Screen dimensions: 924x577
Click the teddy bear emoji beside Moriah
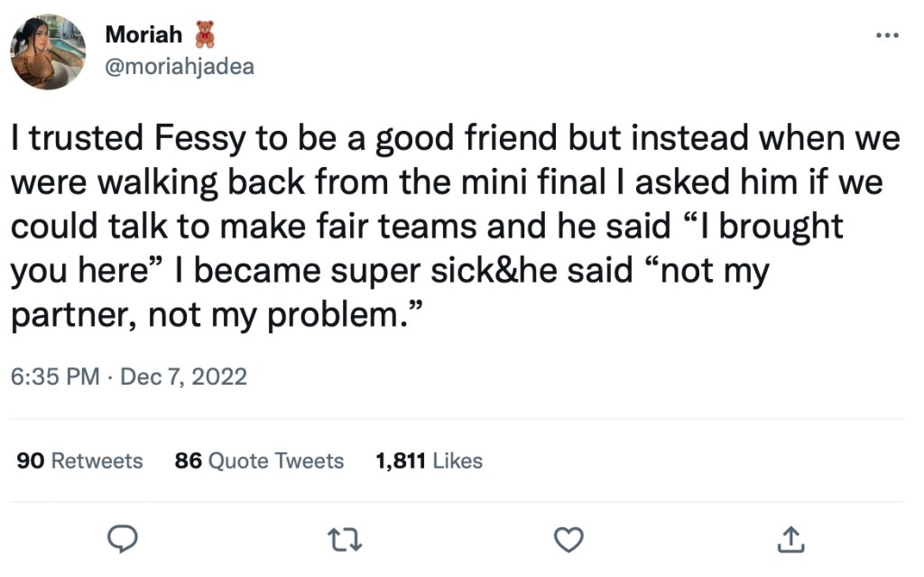click(x=205, y=34)
